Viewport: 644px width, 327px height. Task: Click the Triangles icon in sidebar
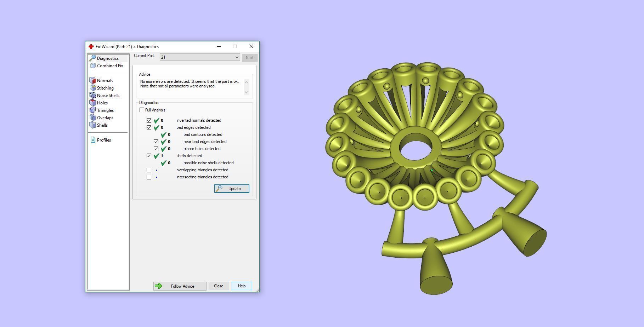[93, 110]
